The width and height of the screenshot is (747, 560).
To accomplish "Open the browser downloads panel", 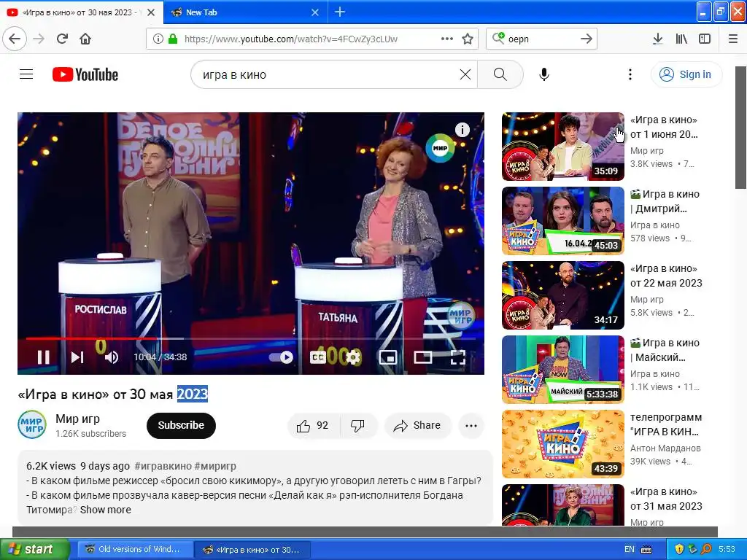I will pos(658,39).
